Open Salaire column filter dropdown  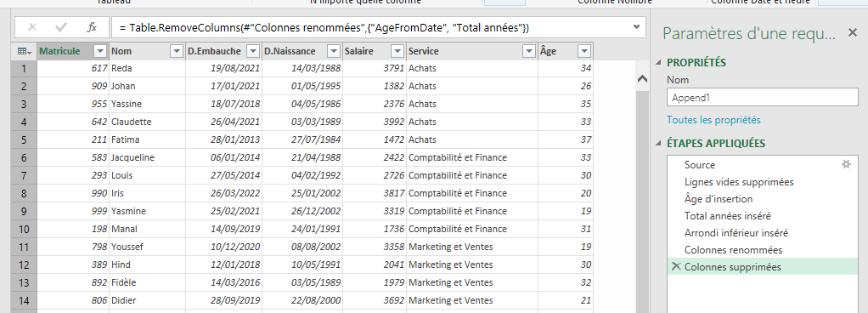397,52
